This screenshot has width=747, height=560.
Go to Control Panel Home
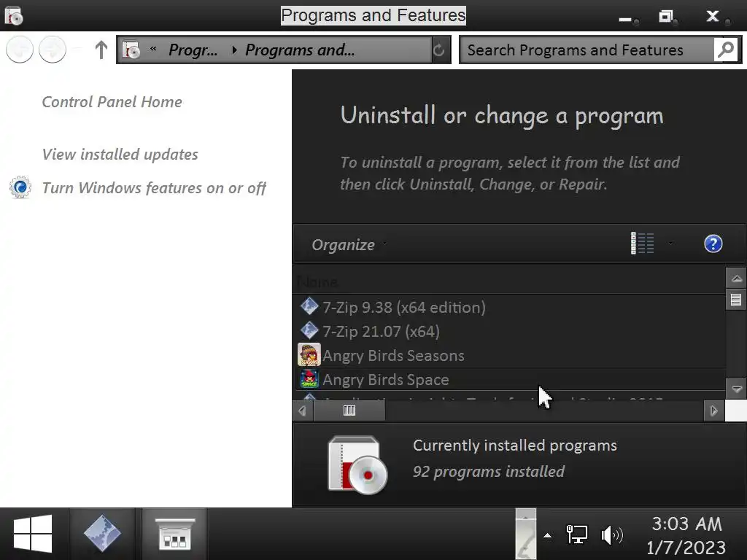click(x=112, y=101)
